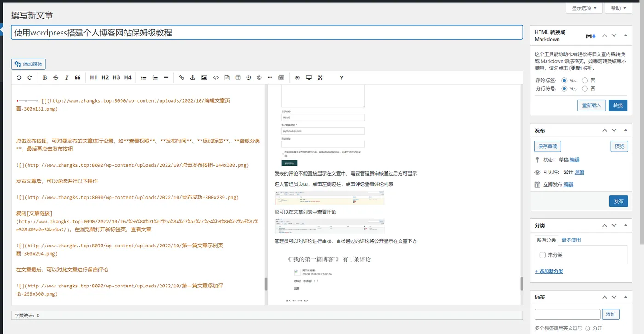
Task: Edit the 立即发布 schedule link
Action: (569, 185)
